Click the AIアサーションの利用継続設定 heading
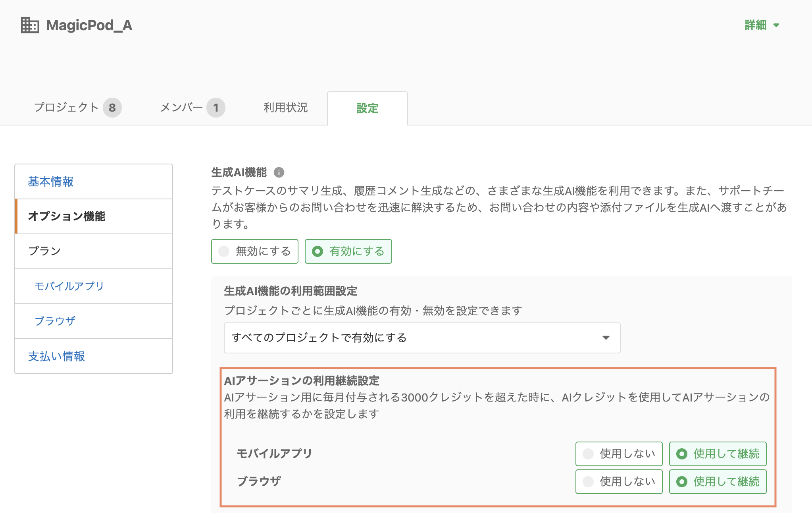 [x=302, y=381]
